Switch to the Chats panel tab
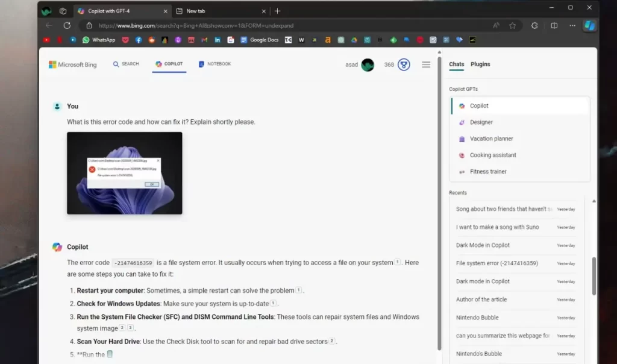617x364 pixels. 457,64
